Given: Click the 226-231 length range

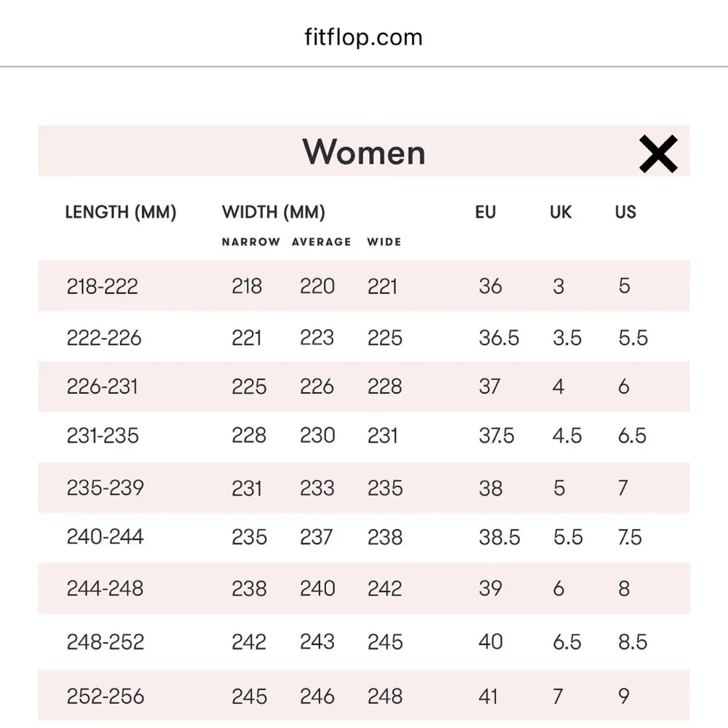Looking at the screenshot, I should (x=102, y=387).
